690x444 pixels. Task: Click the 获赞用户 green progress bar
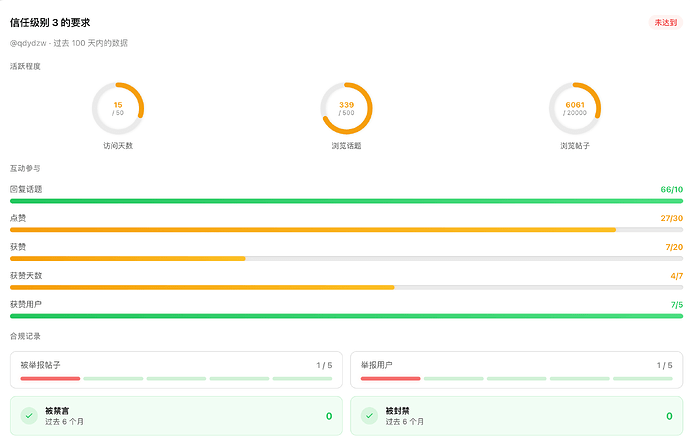(x=346, y=316)
